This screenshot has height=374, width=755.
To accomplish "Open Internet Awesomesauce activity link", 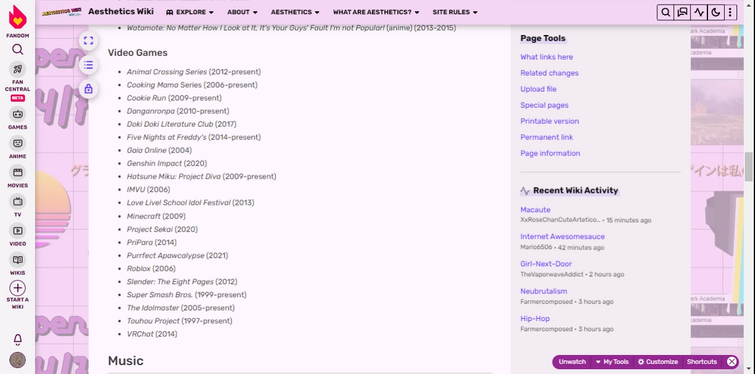I will pos(562,237).
